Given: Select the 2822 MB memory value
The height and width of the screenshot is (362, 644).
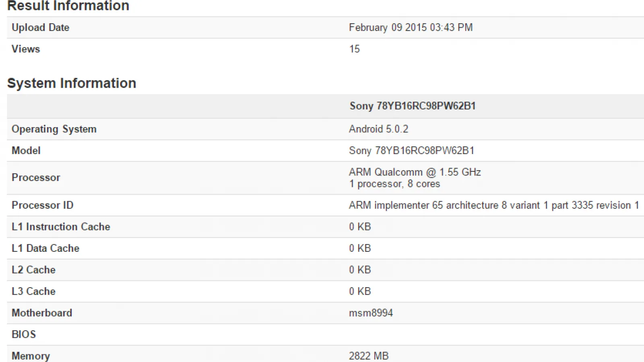Looking at the screenshot, I should pos(369,356).
